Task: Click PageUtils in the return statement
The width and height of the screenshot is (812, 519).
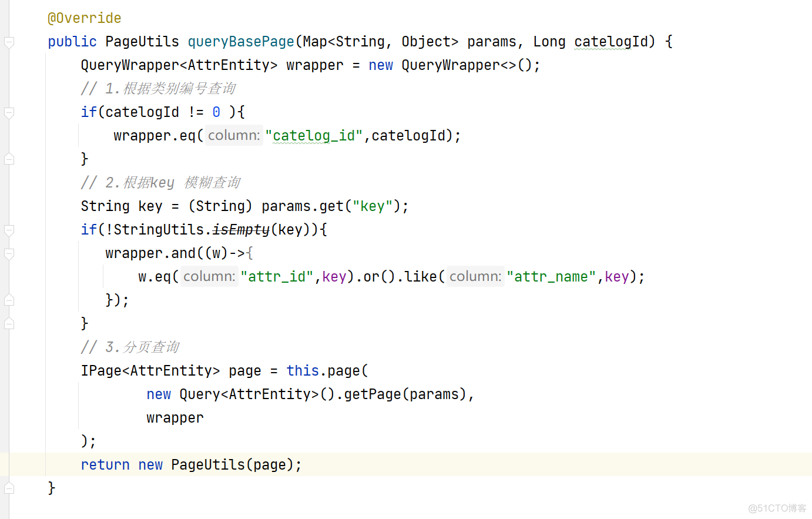Action: [x=208, y=465]
